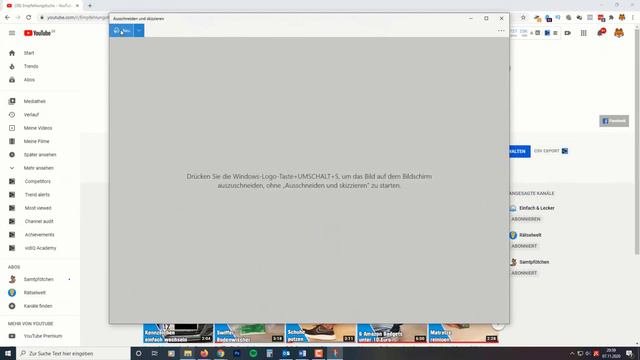The image size is (640, 360).
Task: Open the Windows notification center
Action: pyautogui.click(x=630, y=353)
